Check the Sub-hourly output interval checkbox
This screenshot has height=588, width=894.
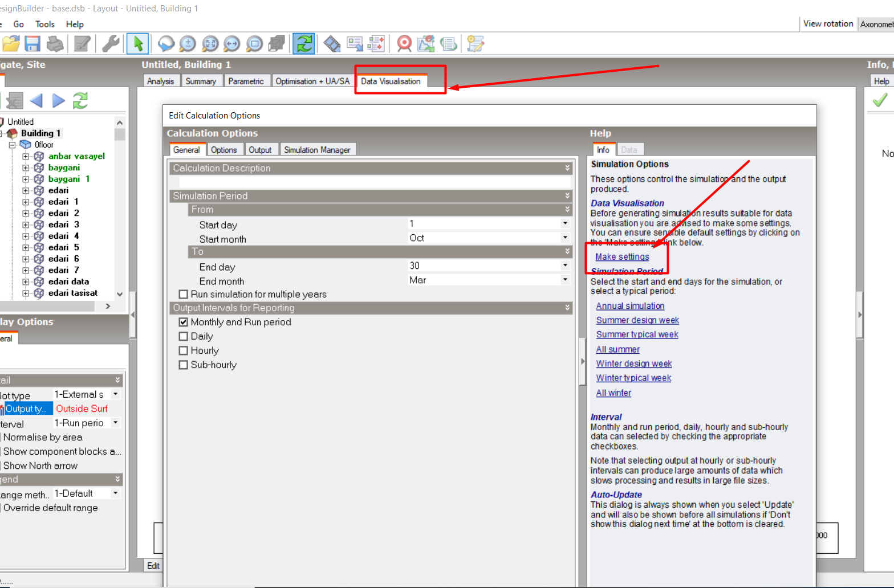[184, 365]
